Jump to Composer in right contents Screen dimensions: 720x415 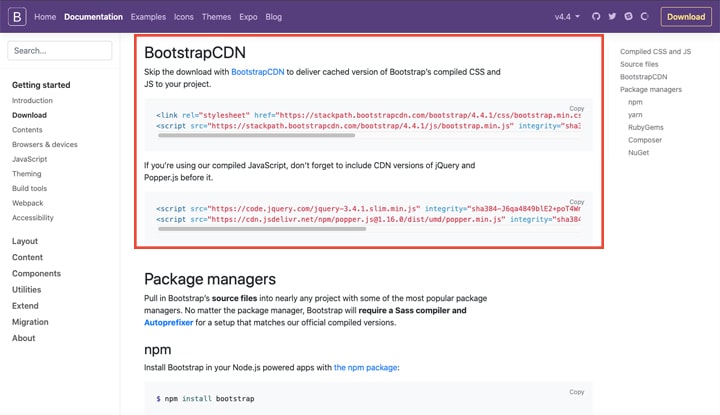pyautogui.click(x=645, y=140)
